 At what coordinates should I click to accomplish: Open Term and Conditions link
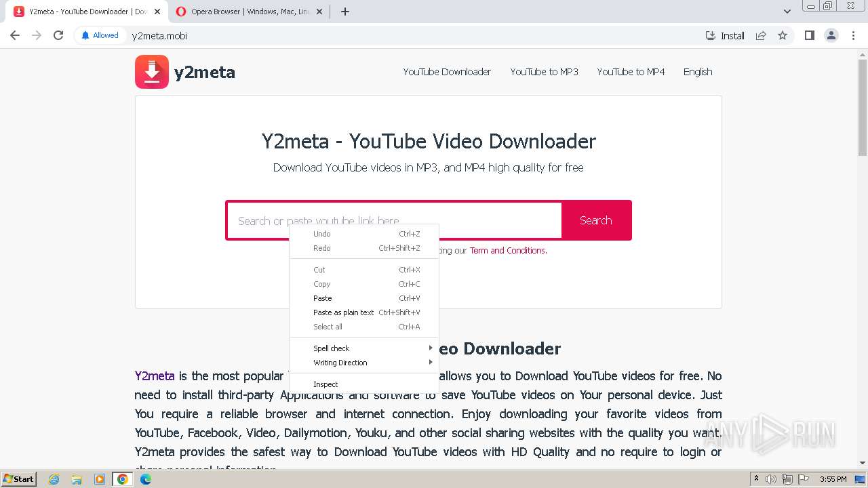point(507,250)
